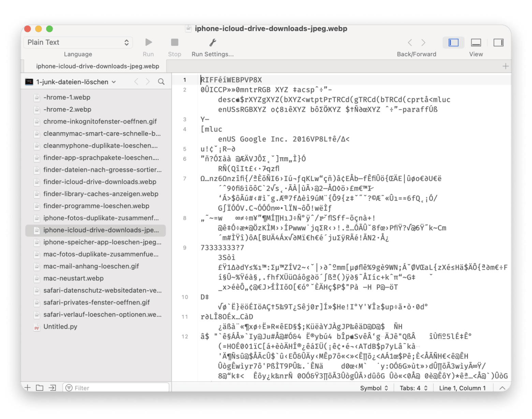Click the bottom move-into arrow icon
532x419 pixels.
tap(52, 388)
